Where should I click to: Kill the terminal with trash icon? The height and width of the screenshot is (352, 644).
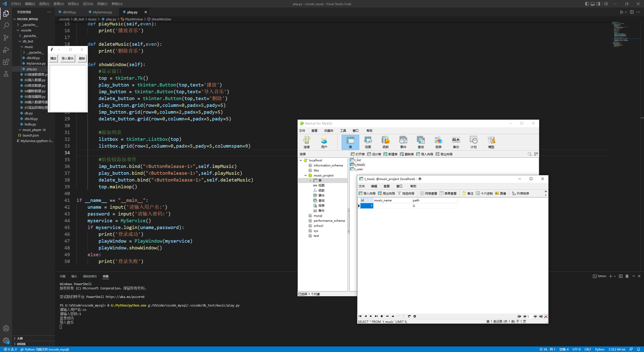click(x=627, y=276)
